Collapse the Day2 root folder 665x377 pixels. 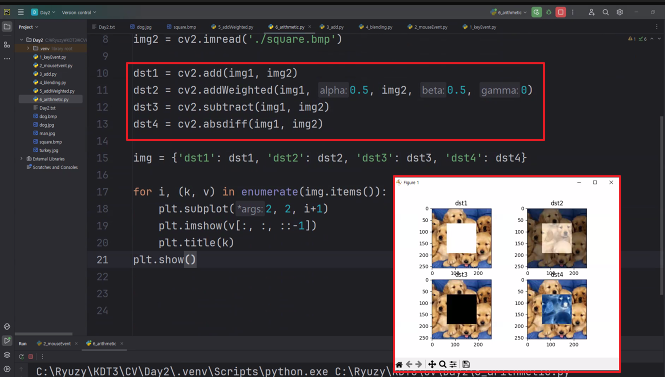21,40
